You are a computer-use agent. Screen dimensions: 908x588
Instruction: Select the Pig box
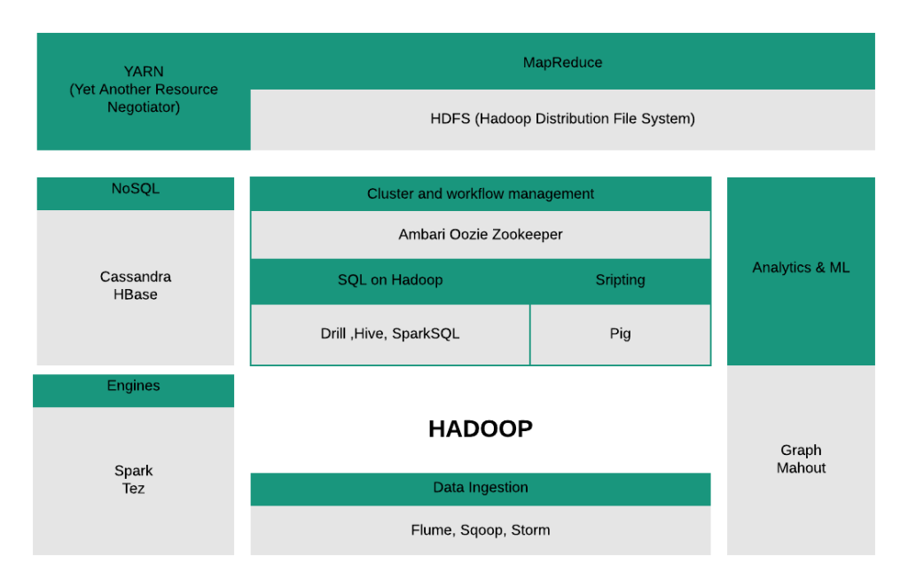[620, 334]
